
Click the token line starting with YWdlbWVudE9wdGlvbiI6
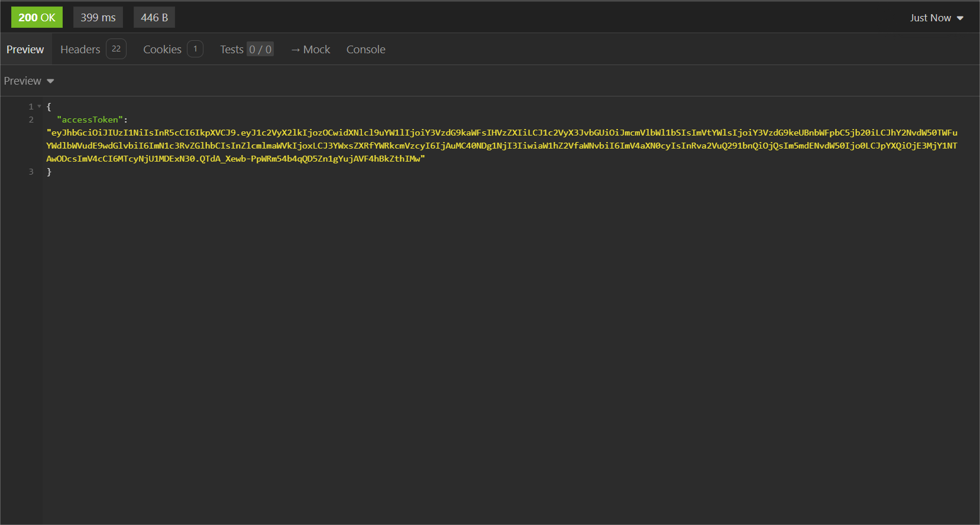(502, 146)
